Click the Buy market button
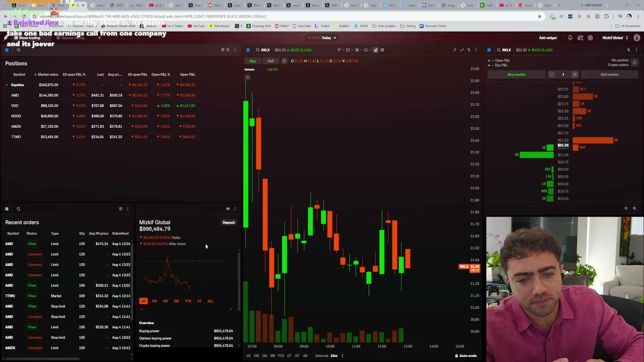The width and height of the screenshot is (644, 362). tap(516, 74)
